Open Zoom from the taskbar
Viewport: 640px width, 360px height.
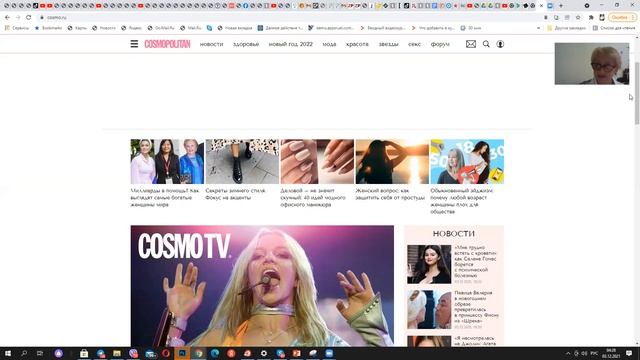click(x=329, y=353)
